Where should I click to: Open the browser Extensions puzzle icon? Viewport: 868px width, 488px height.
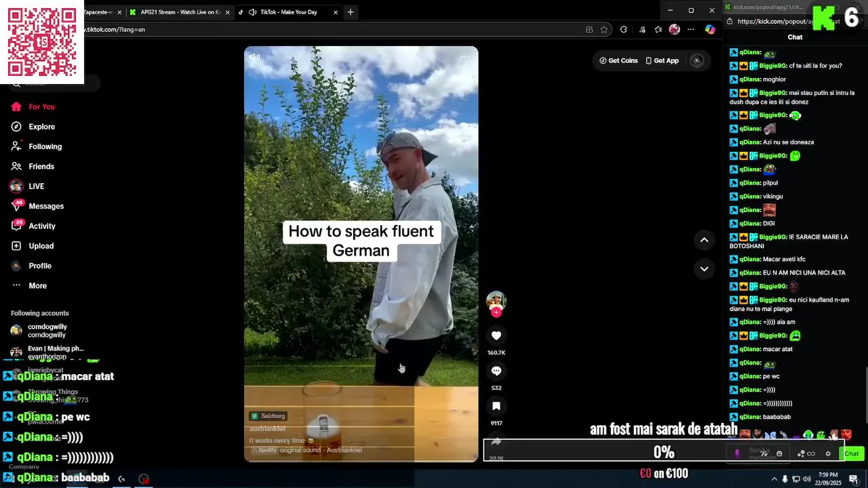pos(623,29)
